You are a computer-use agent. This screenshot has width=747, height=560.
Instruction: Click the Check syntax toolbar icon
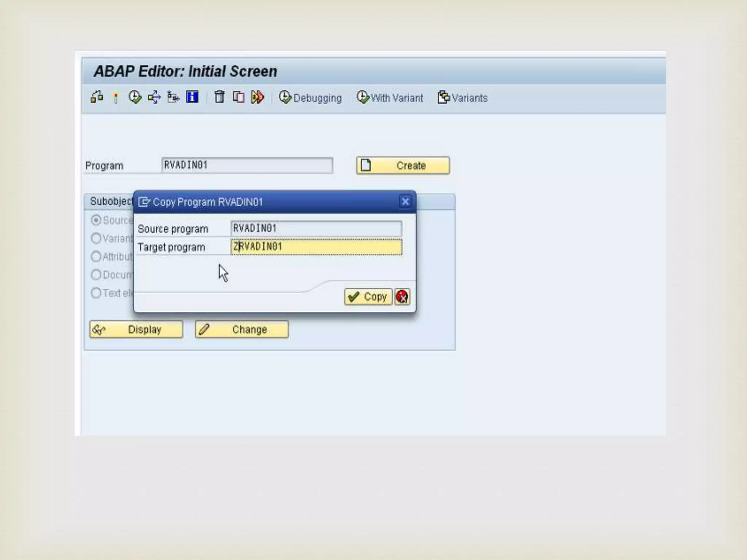97,97
